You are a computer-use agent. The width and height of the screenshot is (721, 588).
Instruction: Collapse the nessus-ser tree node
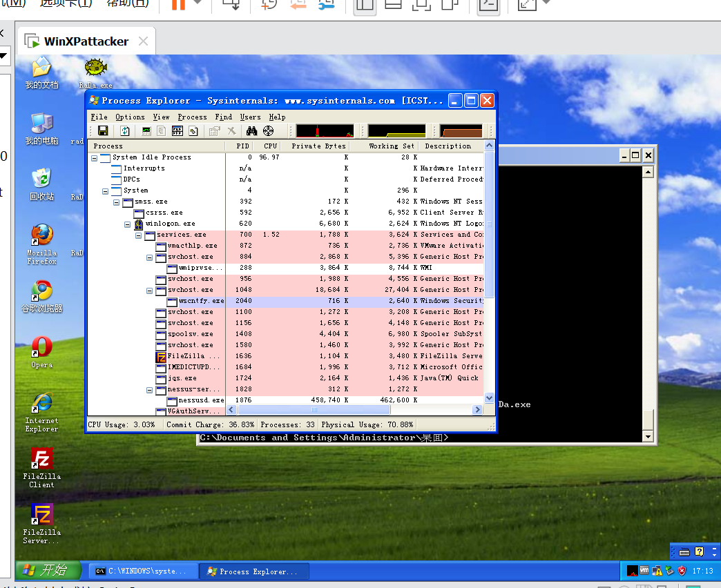(149, 390)
